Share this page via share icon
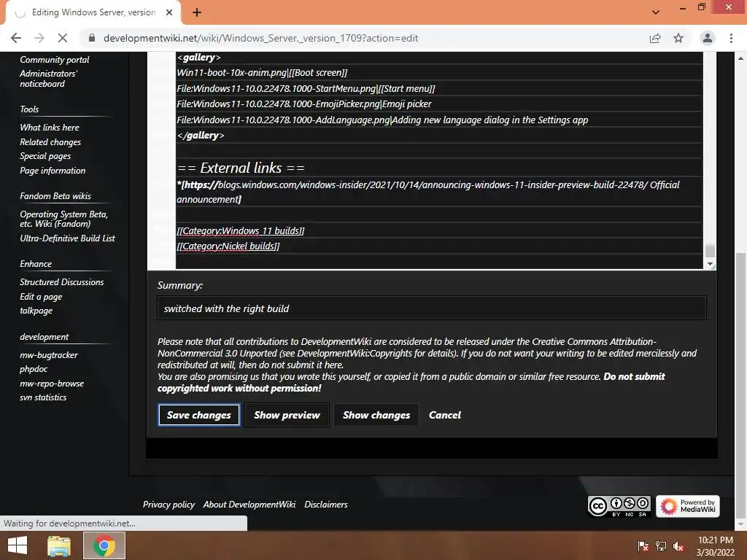Screen dimensions: 747x560 click(x=655, y=38)
